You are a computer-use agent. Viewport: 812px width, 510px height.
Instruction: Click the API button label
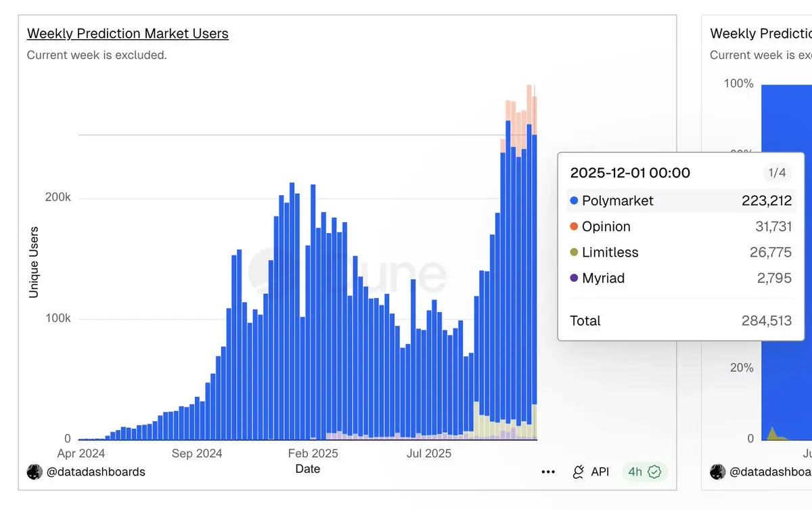coord(600,471)
